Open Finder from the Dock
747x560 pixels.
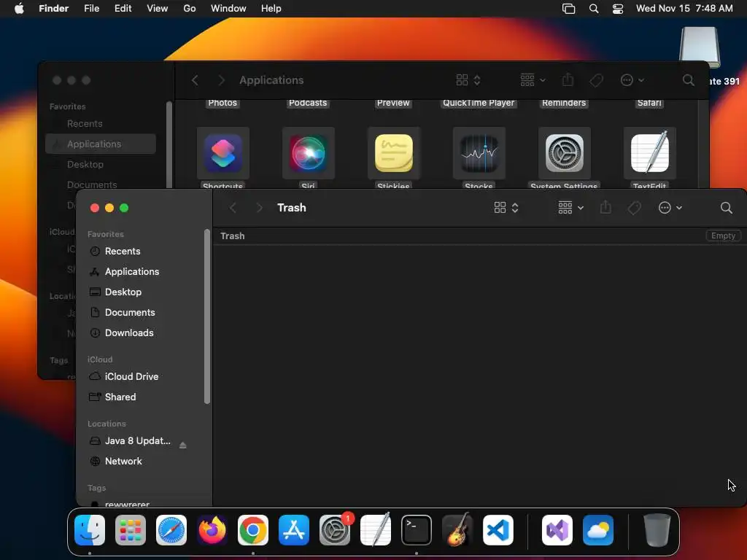tap(90, 530)
